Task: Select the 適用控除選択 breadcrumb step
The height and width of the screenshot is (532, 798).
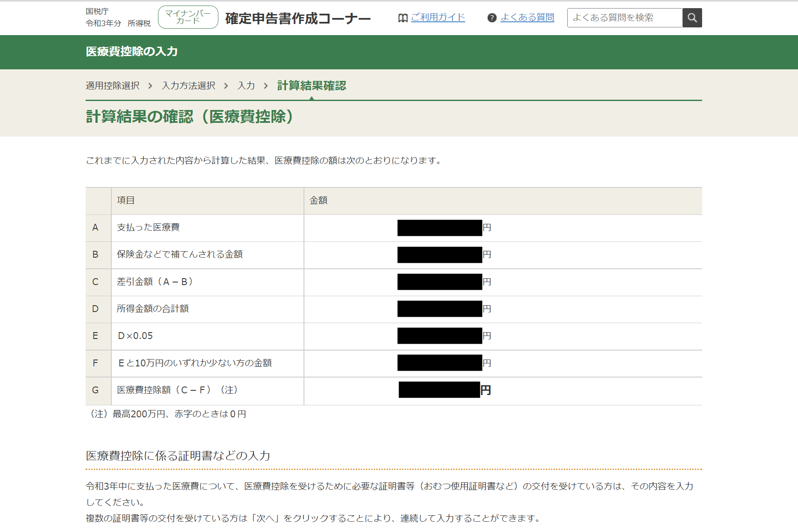Action: pyautogui.click(x=113, y=86)
